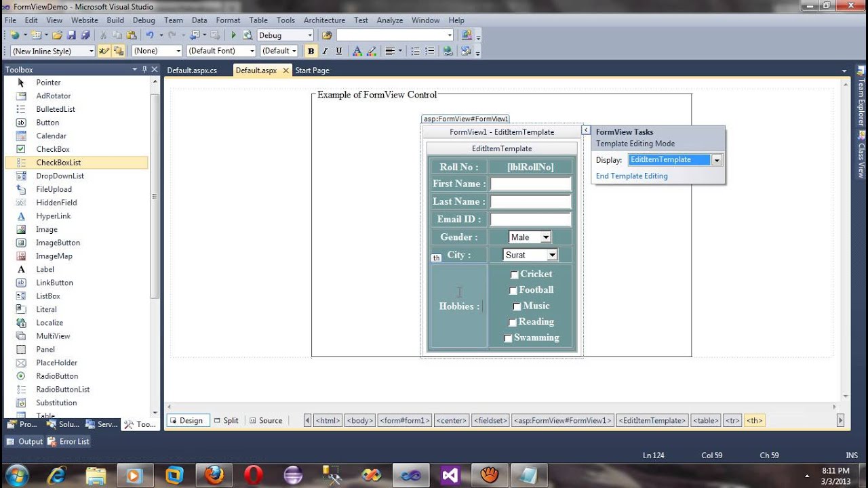868x488 pixels.
Task: Click the New Project toolbar icon
Action: click(14, 35)
